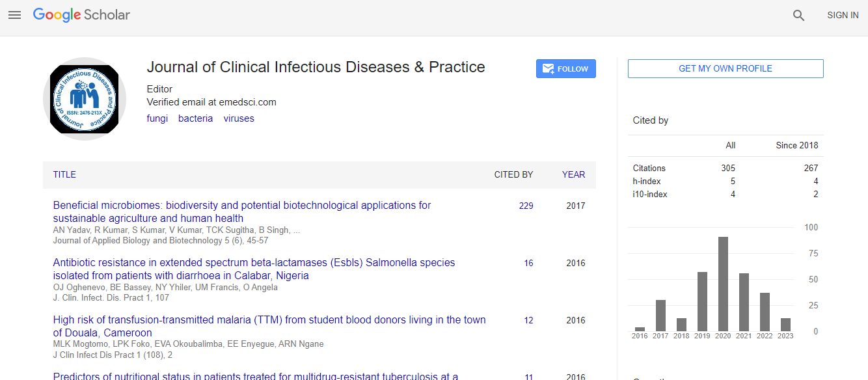The image size is (868, 380).
Task: Sort by Title column header
Action: coord(64,174)
